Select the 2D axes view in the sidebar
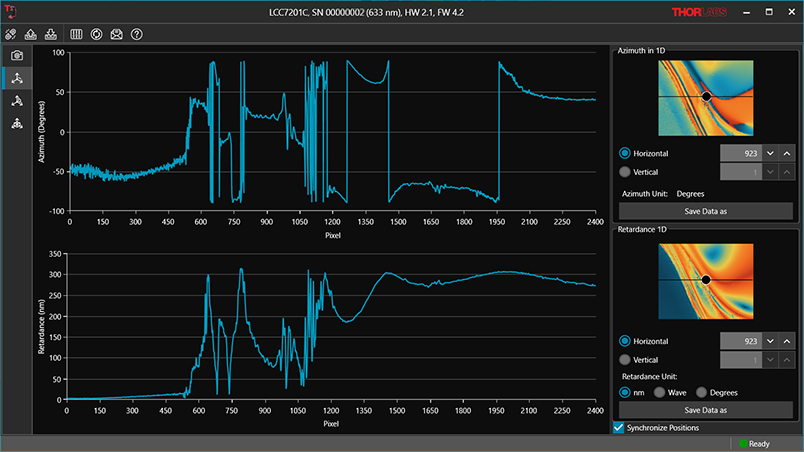 click(x=17, y=101)
